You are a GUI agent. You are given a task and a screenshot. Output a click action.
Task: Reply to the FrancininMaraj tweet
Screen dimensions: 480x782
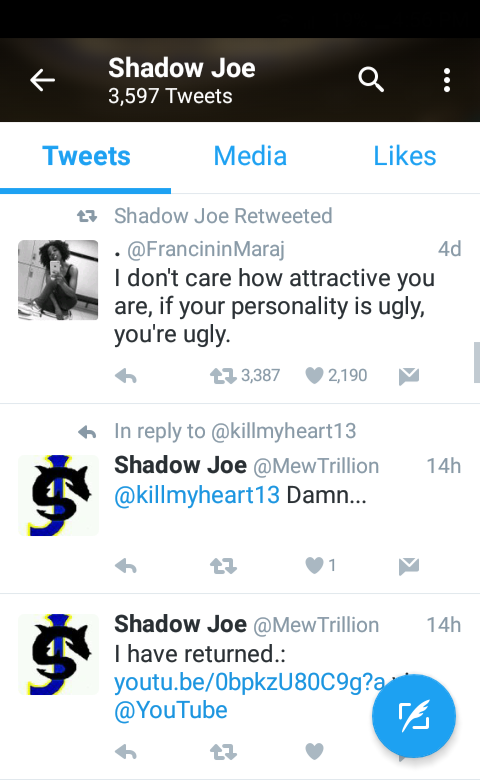(x=126, y=376)
